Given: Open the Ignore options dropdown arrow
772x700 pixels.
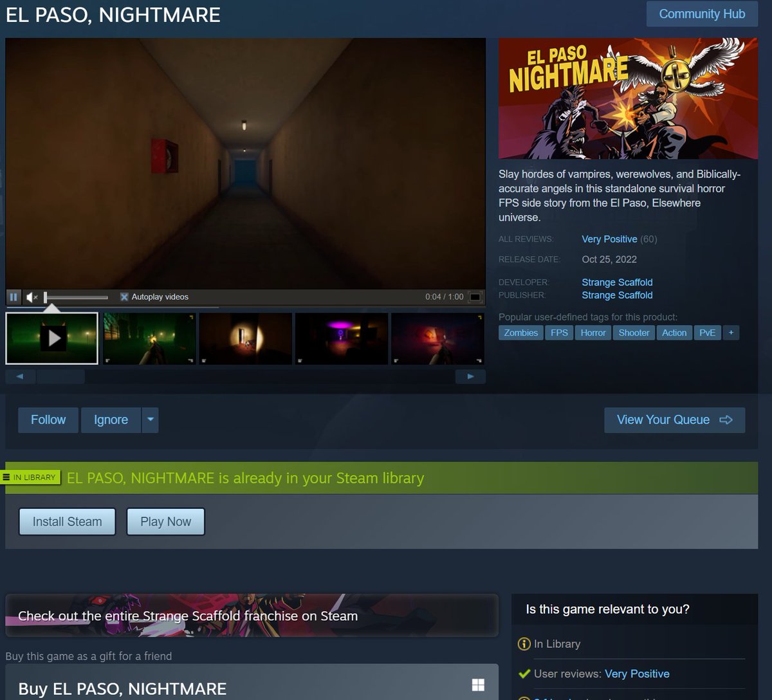Looking at the screenshot, I should [x=150, y=419].
